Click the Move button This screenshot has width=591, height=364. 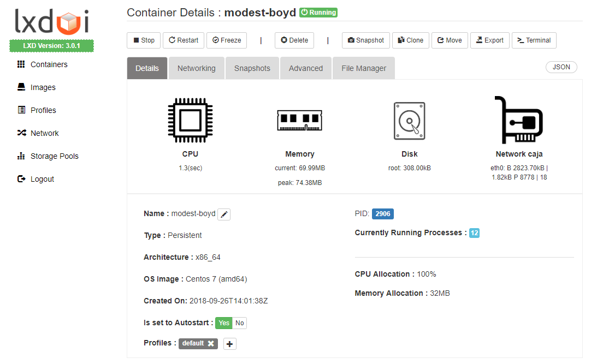450,40
